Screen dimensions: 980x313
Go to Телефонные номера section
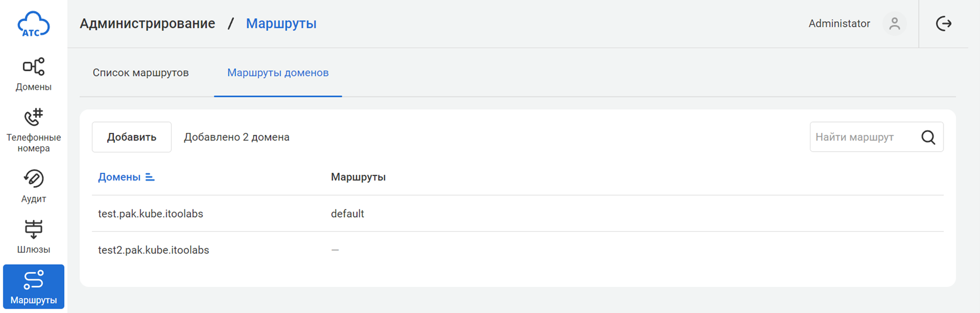pyautogui.click(x=33, y=130)
